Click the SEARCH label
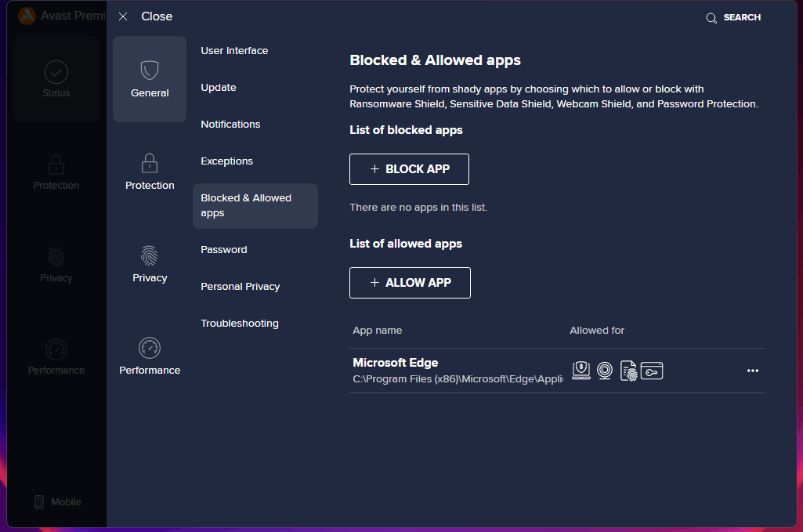 742,17
